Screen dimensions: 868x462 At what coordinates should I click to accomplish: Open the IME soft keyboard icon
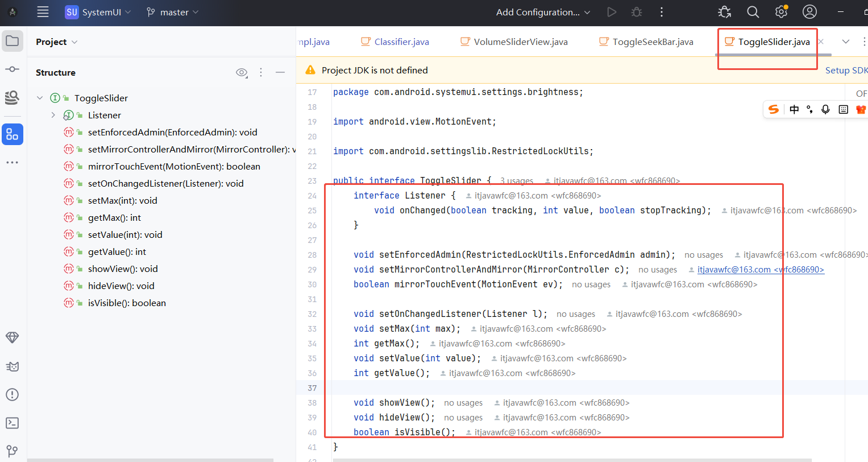[x=844, y=109]
